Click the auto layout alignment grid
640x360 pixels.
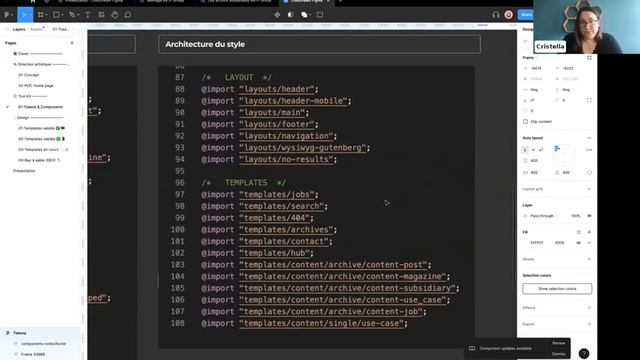coord(564,155)
